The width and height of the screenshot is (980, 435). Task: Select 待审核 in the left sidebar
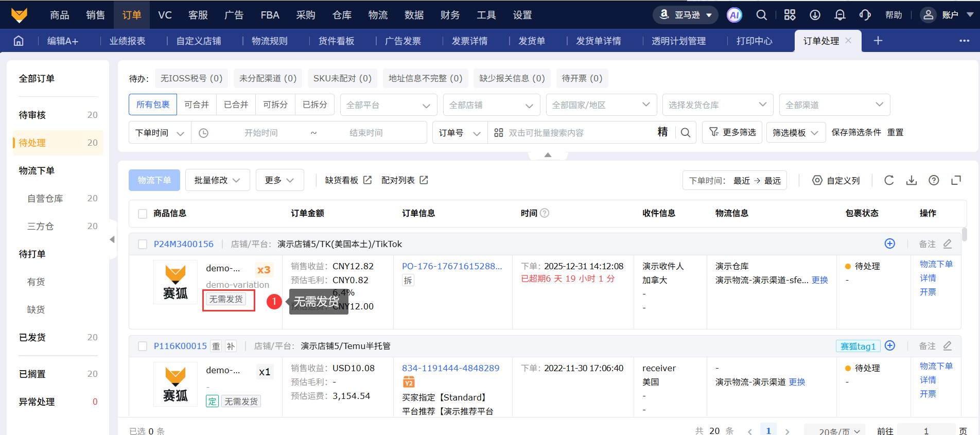[x=58, y=115]
